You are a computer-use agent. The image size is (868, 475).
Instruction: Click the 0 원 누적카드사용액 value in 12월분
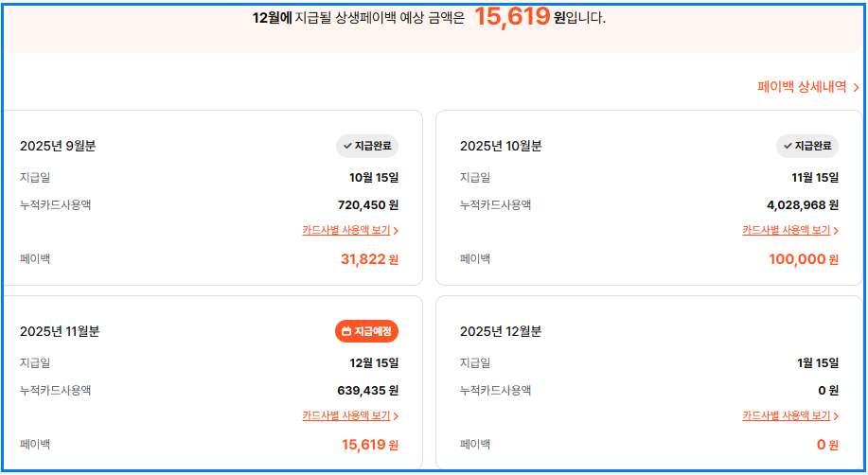828,390
